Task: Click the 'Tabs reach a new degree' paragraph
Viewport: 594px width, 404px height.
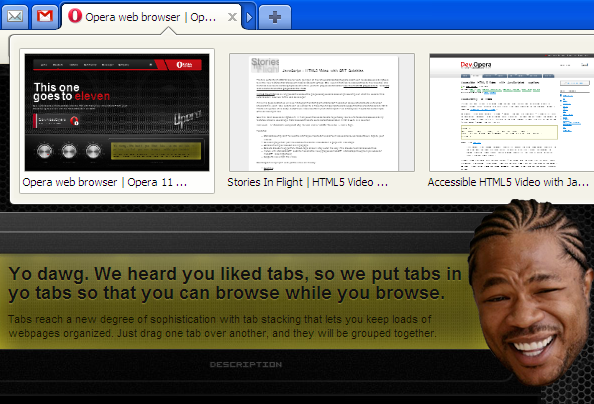Action: tap(222, 326)
